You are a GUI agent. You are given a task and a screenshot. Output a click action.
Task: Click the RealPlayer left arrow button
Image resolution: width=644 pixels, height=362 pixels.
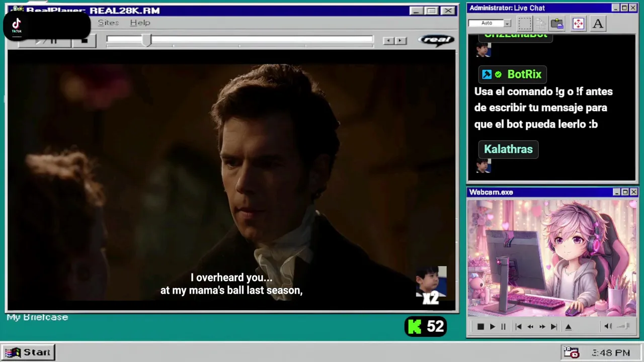(388, 41)
